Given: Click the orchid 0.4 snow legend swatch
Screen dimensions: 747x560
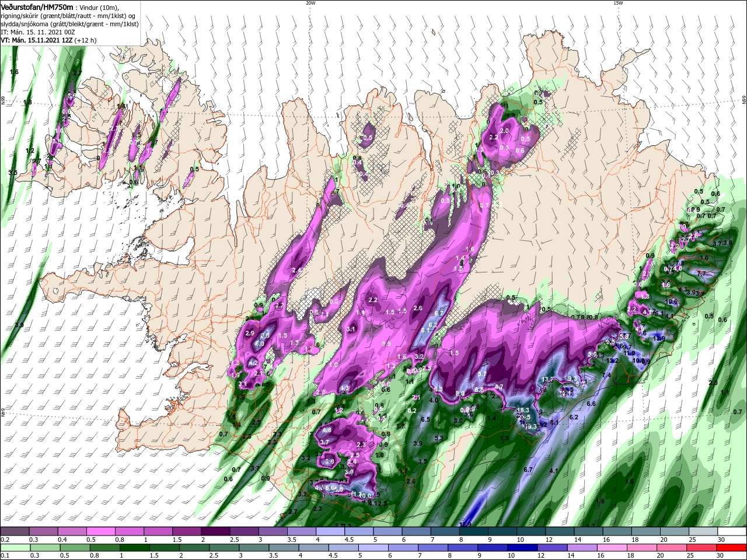Looking at the screenshot, I should (72, 532).
